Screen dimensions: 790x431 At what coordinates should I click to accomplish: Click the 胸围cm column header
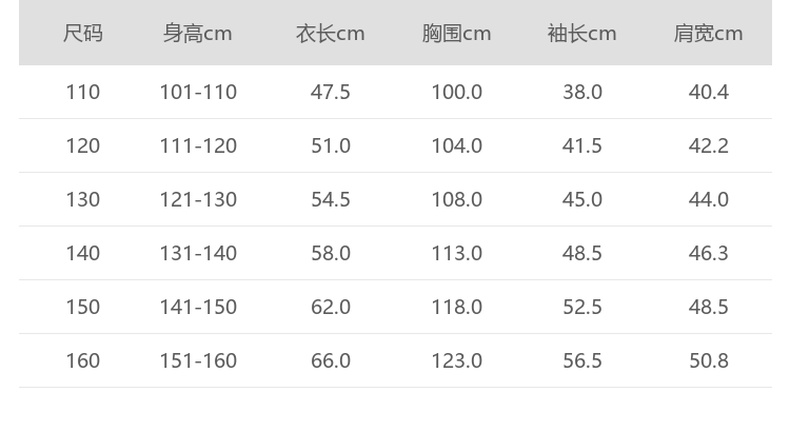click(x=456, y=33)
